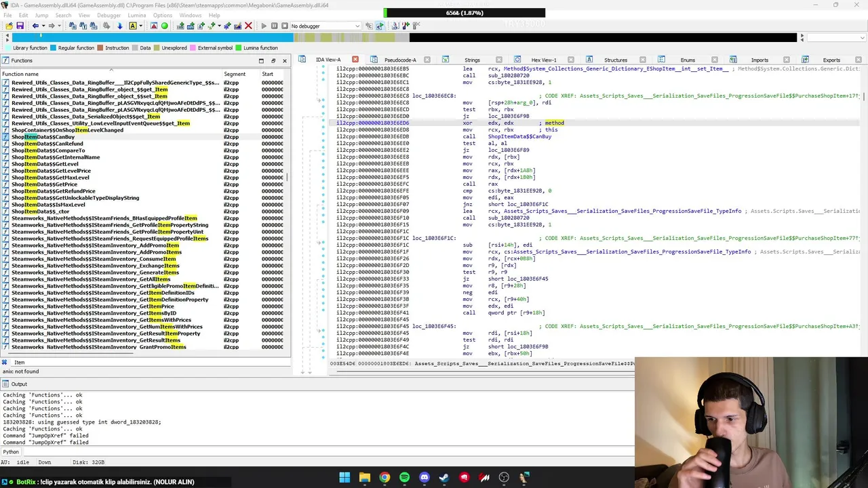Open the Windows Start button

pyautogui.click(x=344, y=477)
